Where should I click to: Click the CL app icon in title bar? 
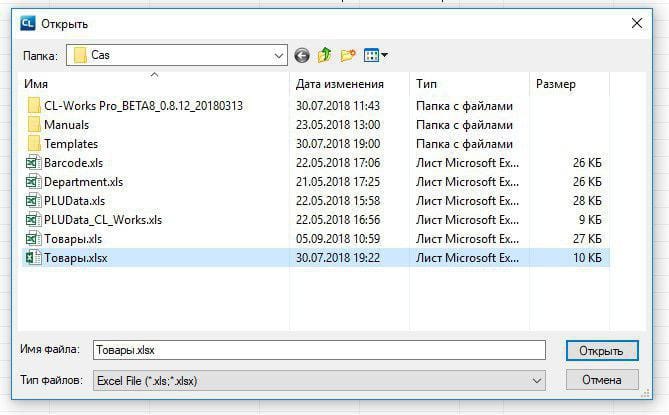point(28,23)
